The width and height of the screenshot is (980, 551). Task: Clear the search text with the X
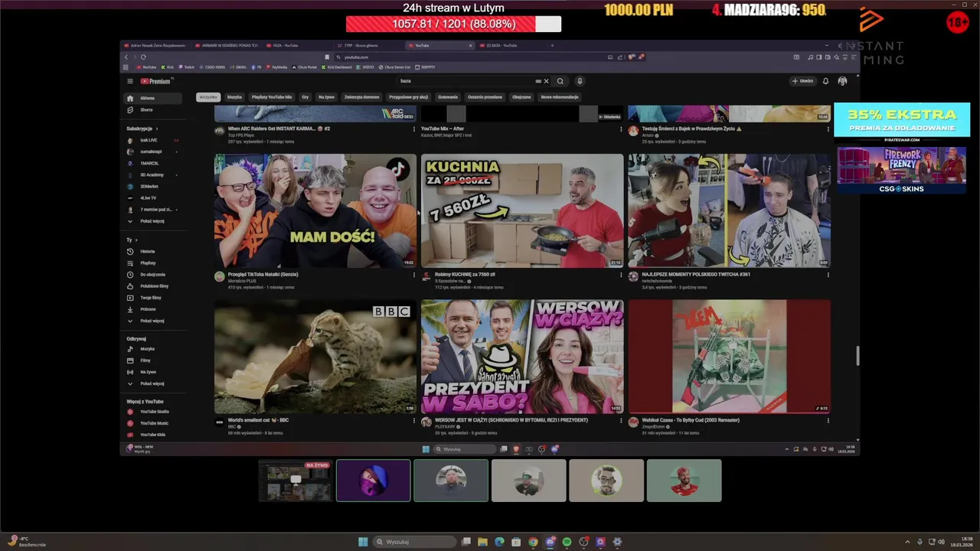tap(546, 81)
